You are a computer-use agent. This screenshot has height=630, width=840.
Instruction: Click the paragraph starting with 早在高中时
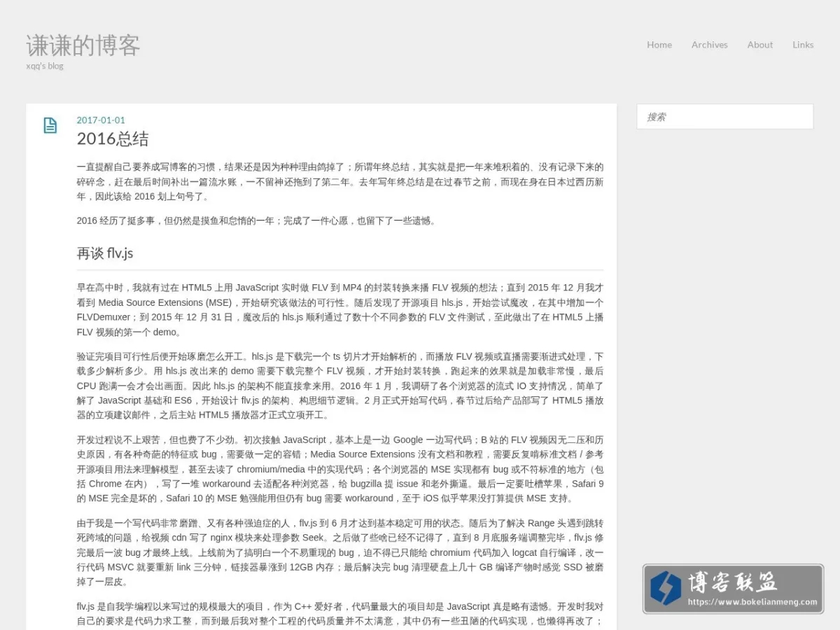click(x=340, y=309)
